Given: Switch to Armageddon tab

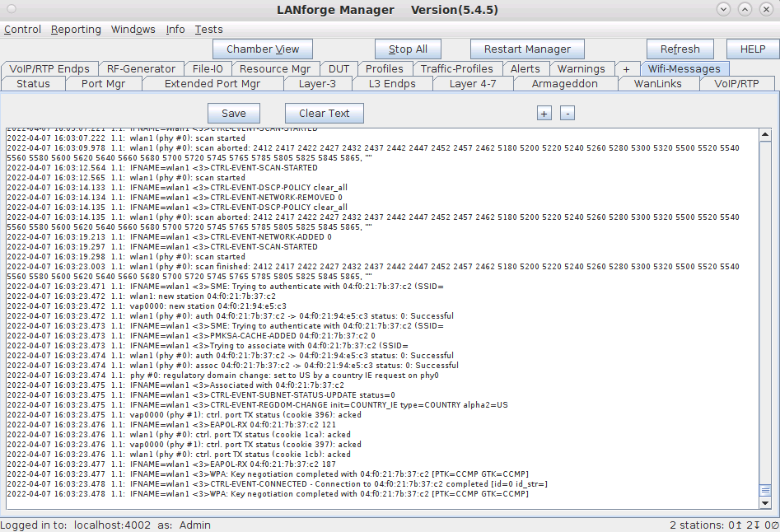Looking at the screenshot, I should [565, 83].
